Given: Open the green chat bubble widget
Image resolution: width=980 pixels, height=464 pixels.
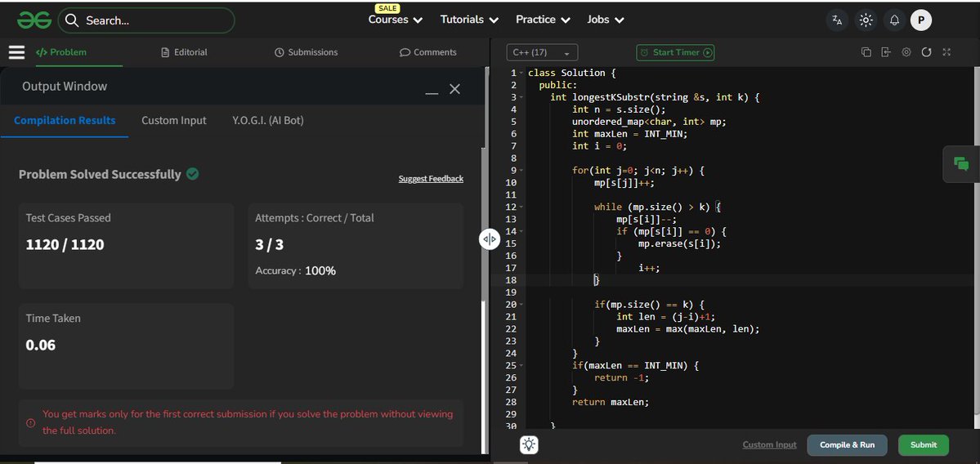Looking at the screenshot, I should pyautogui.click(x=961, y=165).
